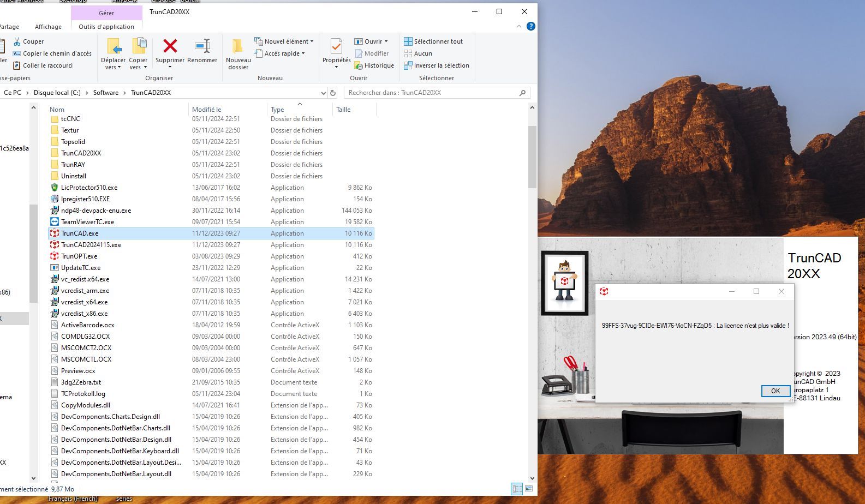Open the Partage ribbon tab

(9, 27)
